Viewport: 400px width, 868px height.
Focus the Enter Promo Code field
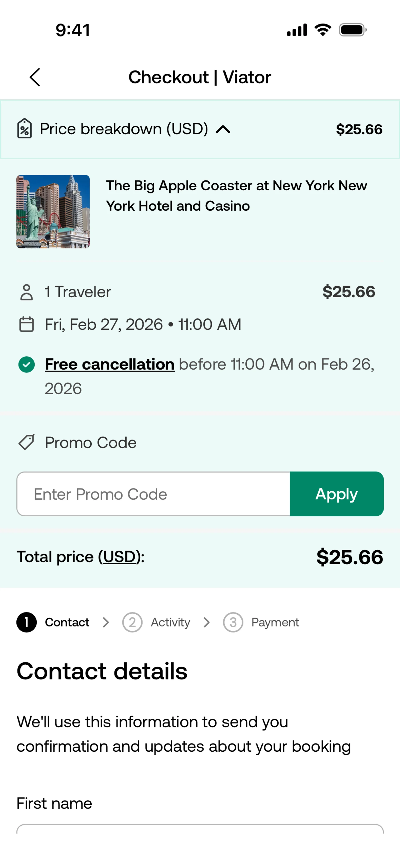[154, 494]
